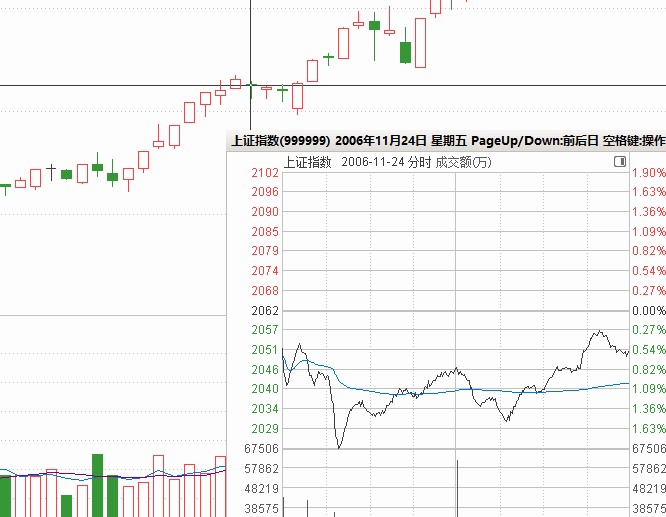The width and height of the screenshot is (666, 517).
Task: Click the tall volume spike in intraday volume pane
Action: tap(457, 488)
